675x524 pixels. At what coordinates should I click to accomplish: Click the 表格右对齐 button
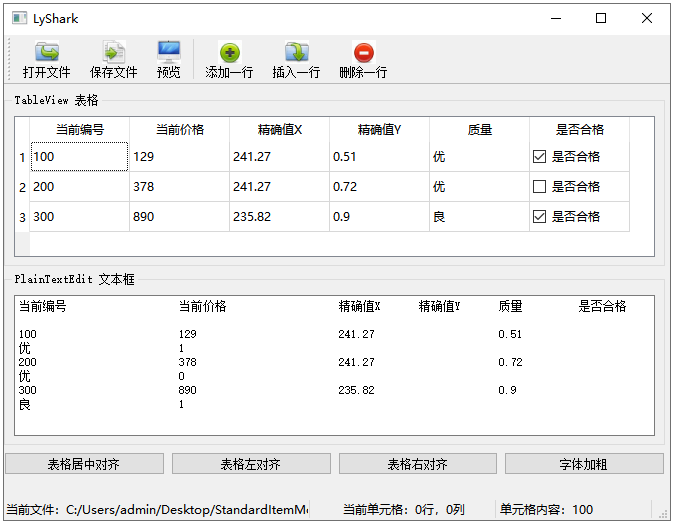[x=418, y=464]
